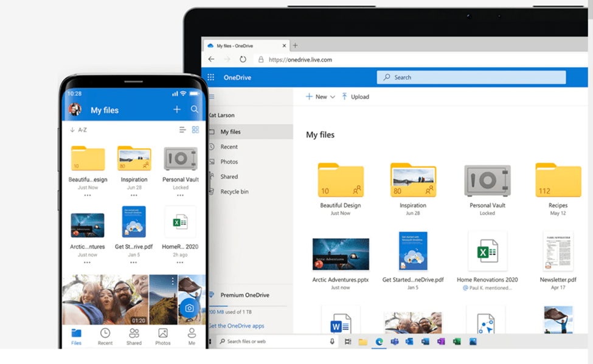
Task: Open the app launcher grid in OneDrive header
Action: [x=210, y=77]
